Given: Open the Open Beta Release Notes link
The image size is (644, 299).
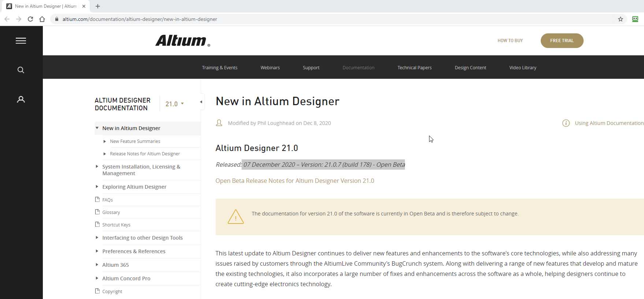Looking at the screenshot, I should point(295,181).
